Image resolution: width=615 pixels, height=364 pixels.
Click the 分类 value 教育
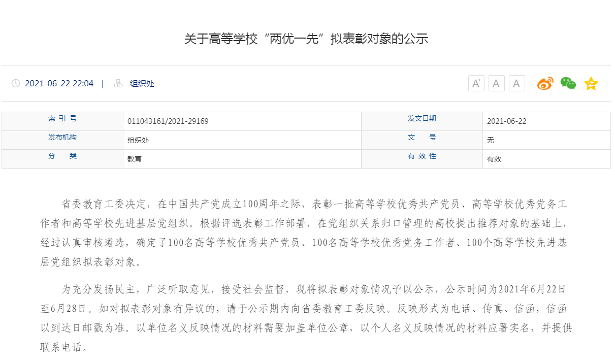point(135,159)
